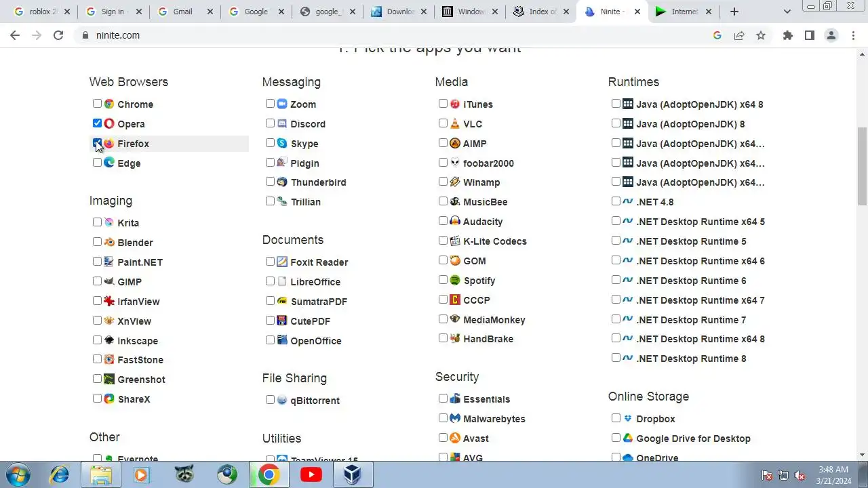Bookmark this page with the star icon

761,35
